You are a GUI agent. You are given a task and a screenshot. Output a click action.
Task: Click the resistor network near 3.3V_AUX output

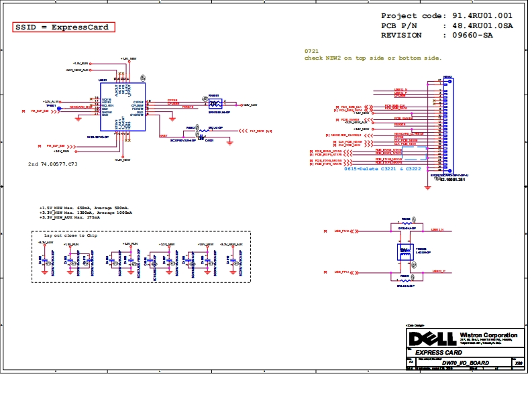(x=215, y=104)
